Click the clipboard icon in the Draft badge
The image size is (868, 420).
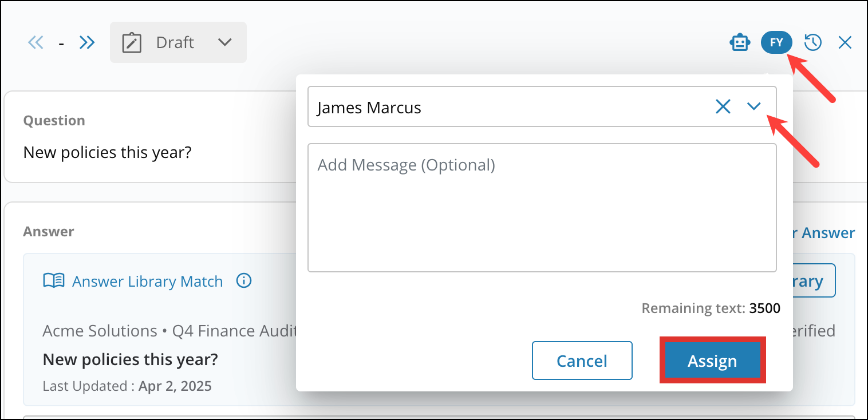pos(132,42)
